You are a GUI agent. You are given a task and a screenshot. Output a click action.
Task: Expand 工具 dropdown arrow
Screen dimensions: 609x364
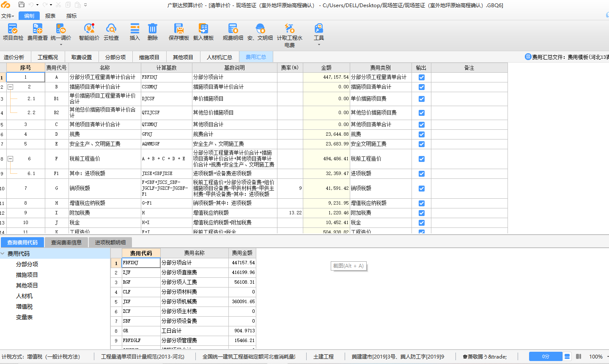pos(319,45)
